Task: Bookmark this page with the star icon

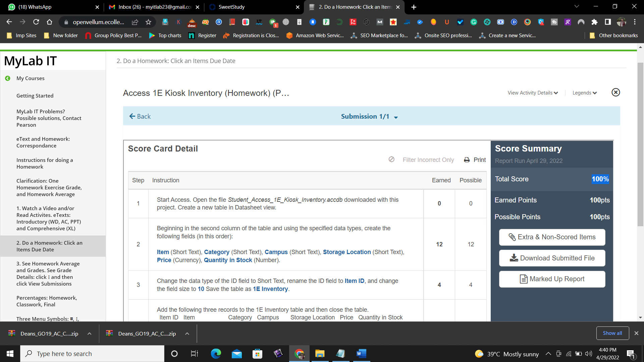Action: 148,22
